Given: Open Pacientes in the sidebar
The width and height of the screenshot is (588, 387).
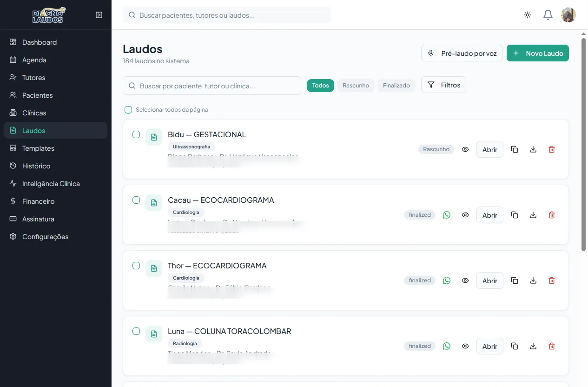Looking at the screenshot, I should point(55,95).
